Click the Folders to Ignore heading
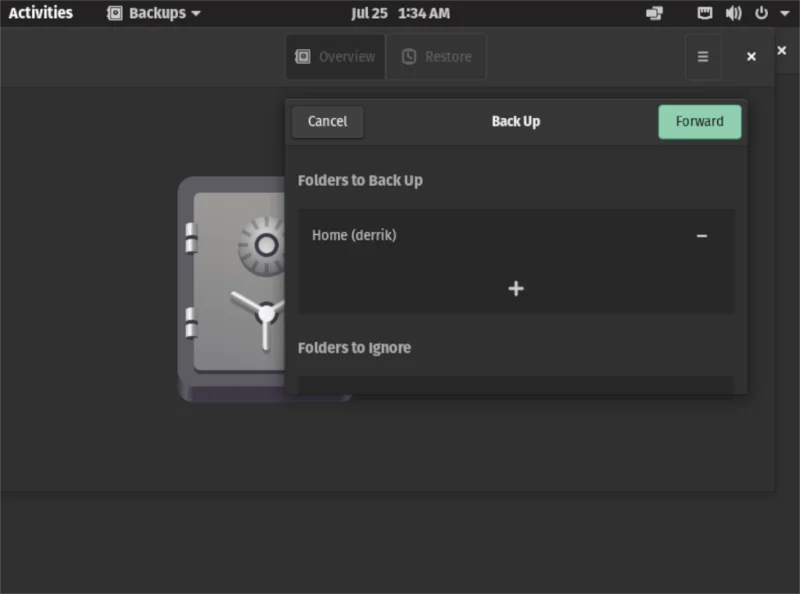The width and height of the screenshot is (800, 594). (x=354, y=348)
